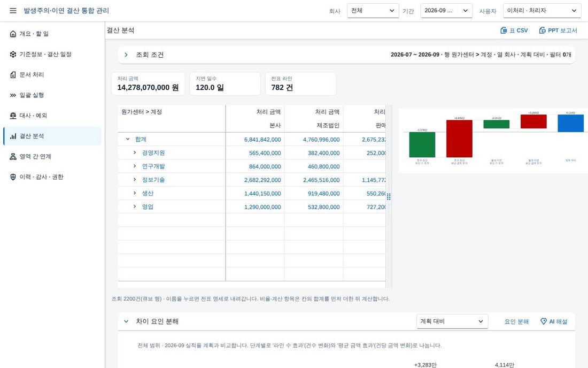This screenshot has height=368, width=588.
Task: Click the 전표 라인 KPI card
Action: click(301, 83)
